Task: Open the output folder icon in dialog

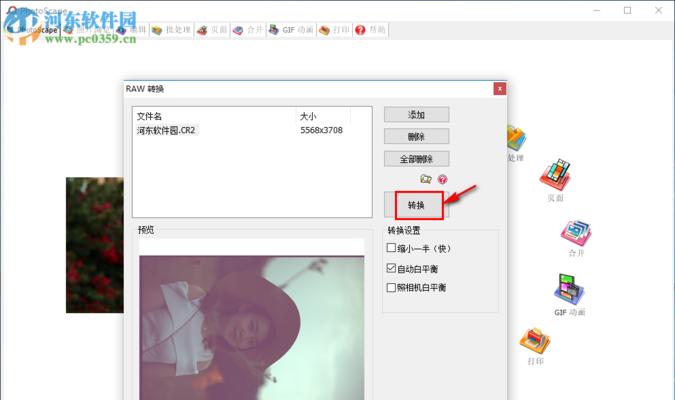Action: pos(426,179)
